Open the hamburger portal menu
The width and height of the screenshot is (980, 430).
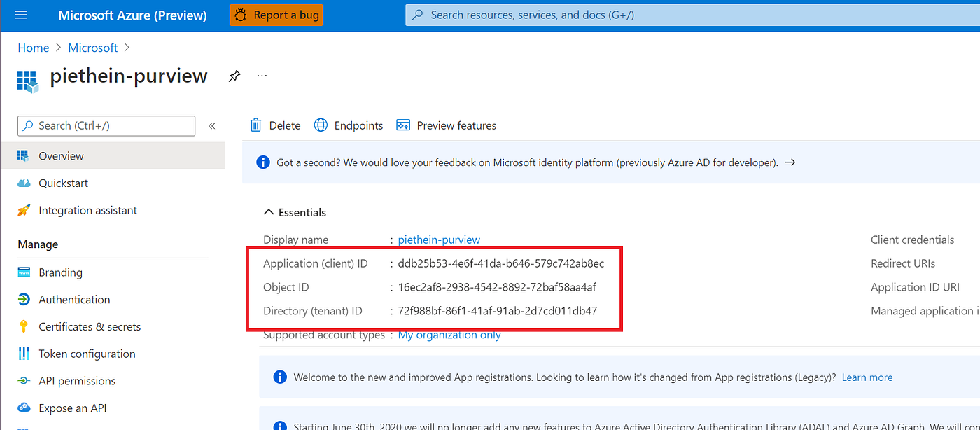(x=20, y=15)
